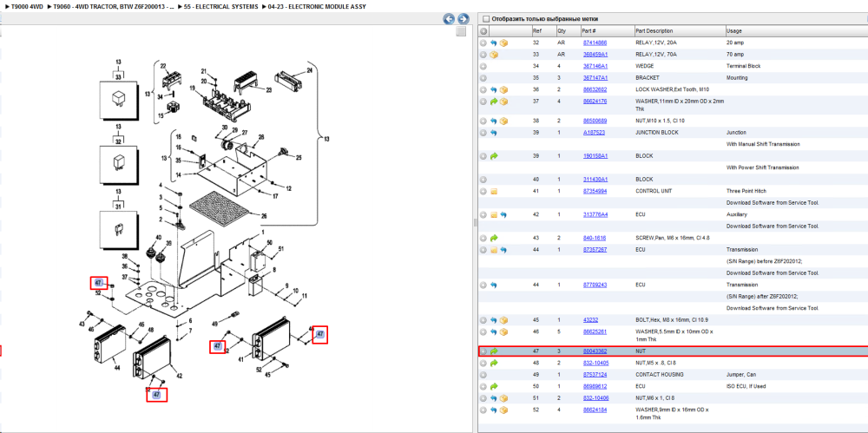Open part number link 80043362
Screen dimensions: 868x433
click(x=595, y=351)
